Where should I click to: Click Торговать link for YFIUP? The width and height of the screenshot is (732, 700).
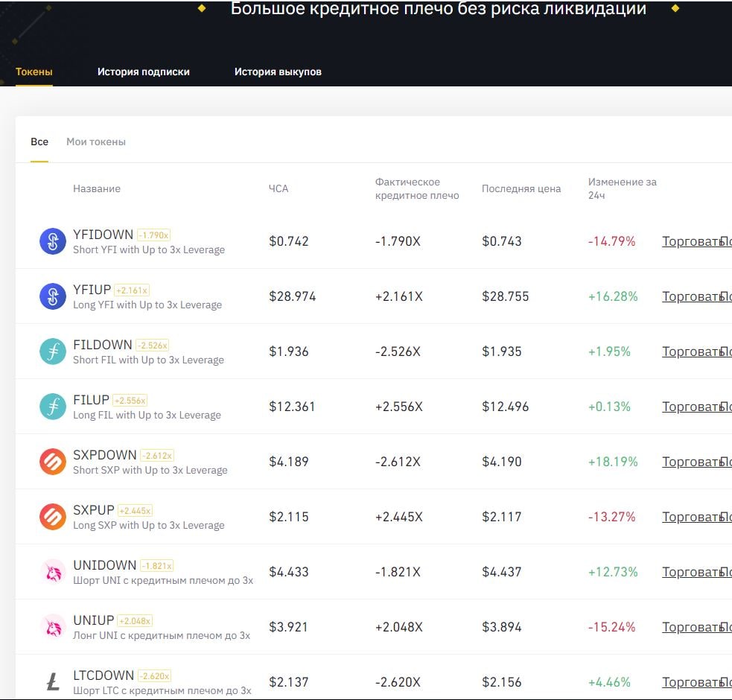coord(693,296)
